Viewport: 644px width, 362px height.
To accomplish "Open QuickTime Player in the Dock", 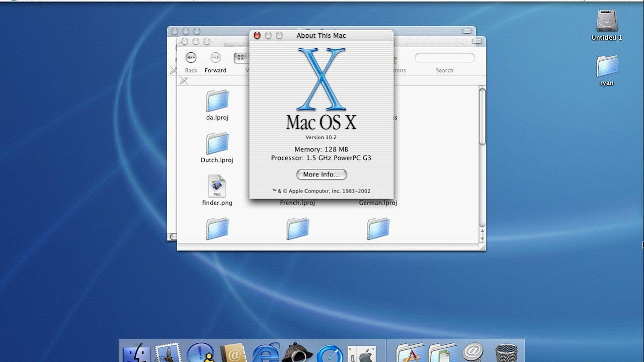I will [330, 353].
